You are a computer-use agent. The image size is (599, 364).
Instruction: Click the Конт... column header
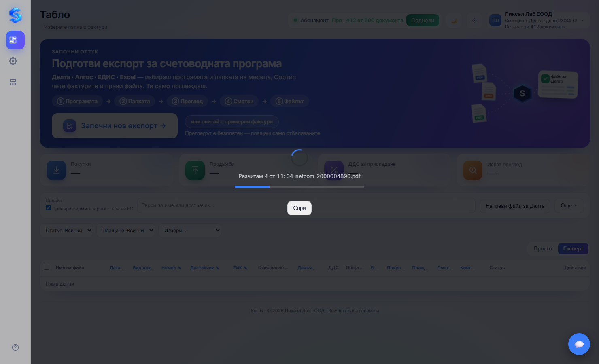[467, 268]
